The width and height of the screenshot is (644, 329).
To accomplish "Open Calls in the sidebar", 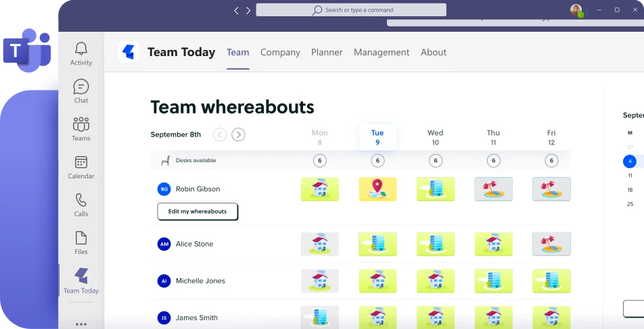I will coord(81,205).
